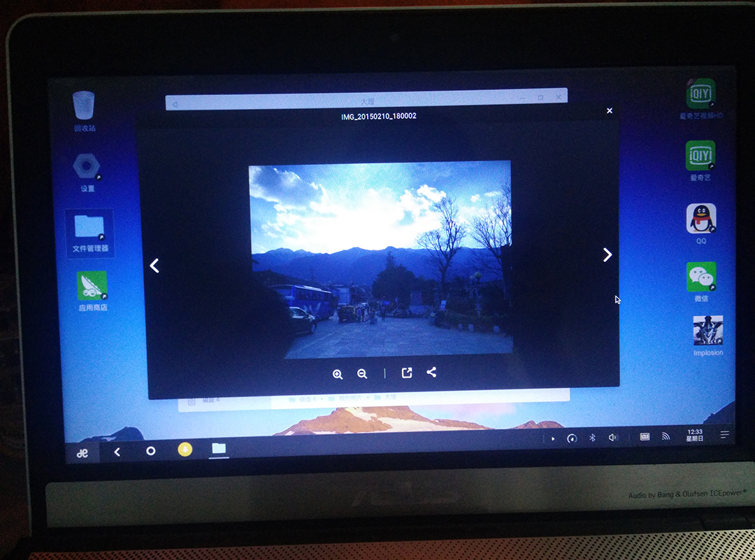Go back in the background File Manager window

point(175,104)
